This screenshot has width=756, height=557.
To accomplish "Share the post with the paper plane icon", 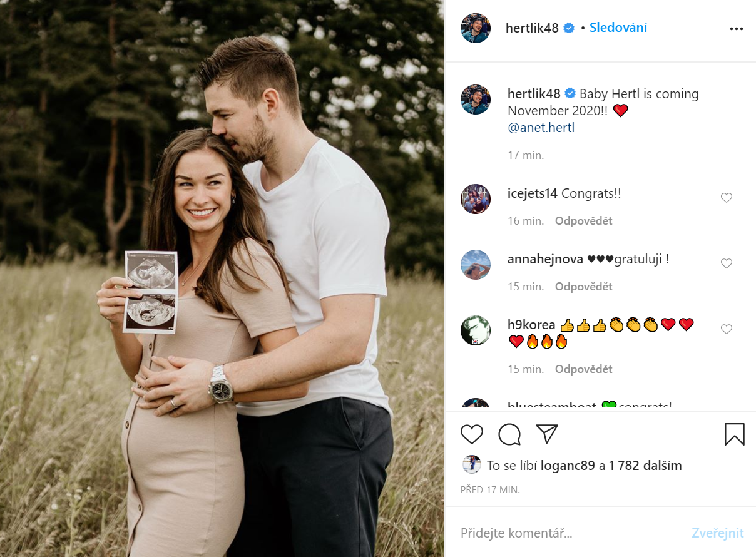I will click(547, 434).
